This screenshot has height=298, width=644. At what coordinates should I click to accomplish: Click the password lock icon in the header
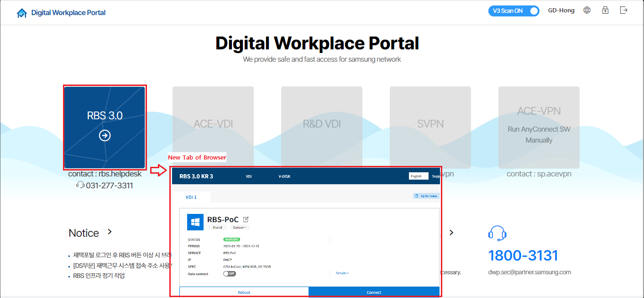(x=605, y=10)
